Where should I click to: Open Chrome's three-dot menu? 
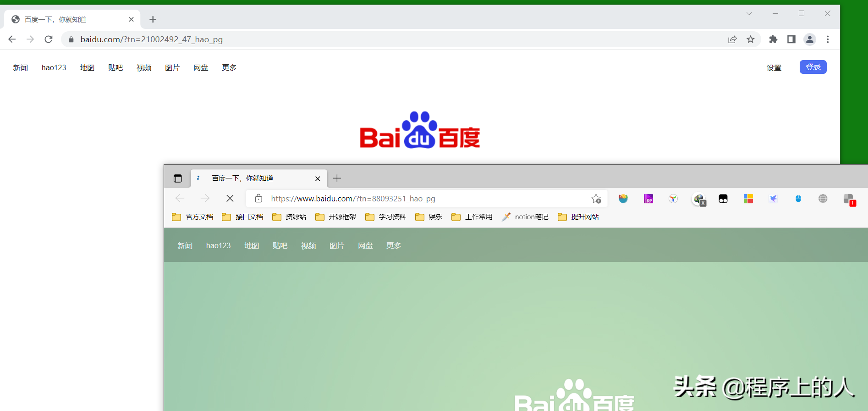pos(828,39)
